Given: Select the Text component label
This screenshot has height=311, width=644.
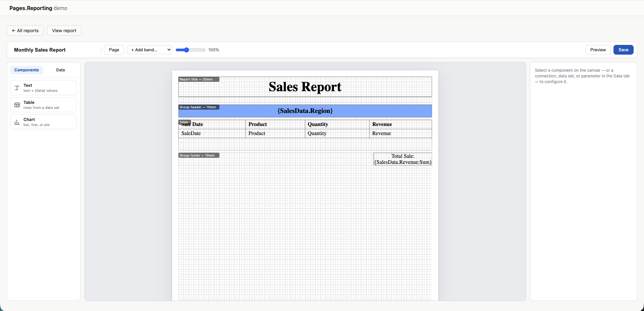Looking at the screenshot, I should [28, 85].
